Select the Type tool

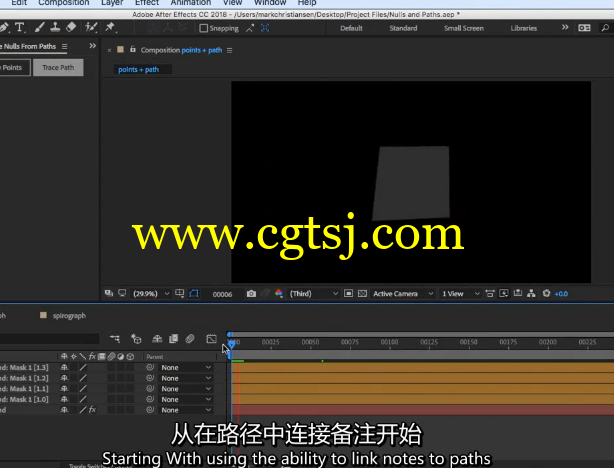coord(19,27)
